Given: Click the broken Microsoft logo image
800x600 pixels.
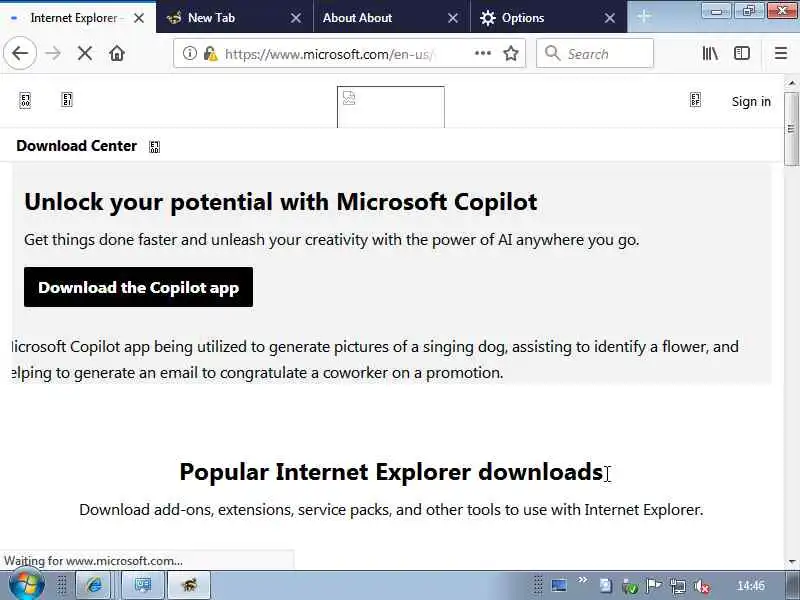Looking at the screenshot, I should click(391, 107).
